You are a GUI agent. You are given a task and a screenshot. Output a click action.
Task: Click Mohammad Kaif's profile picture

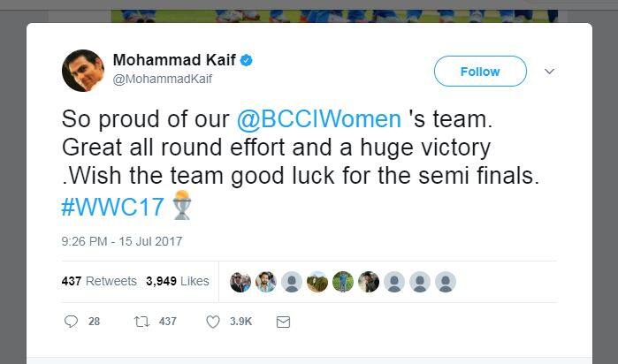[82, 71]
